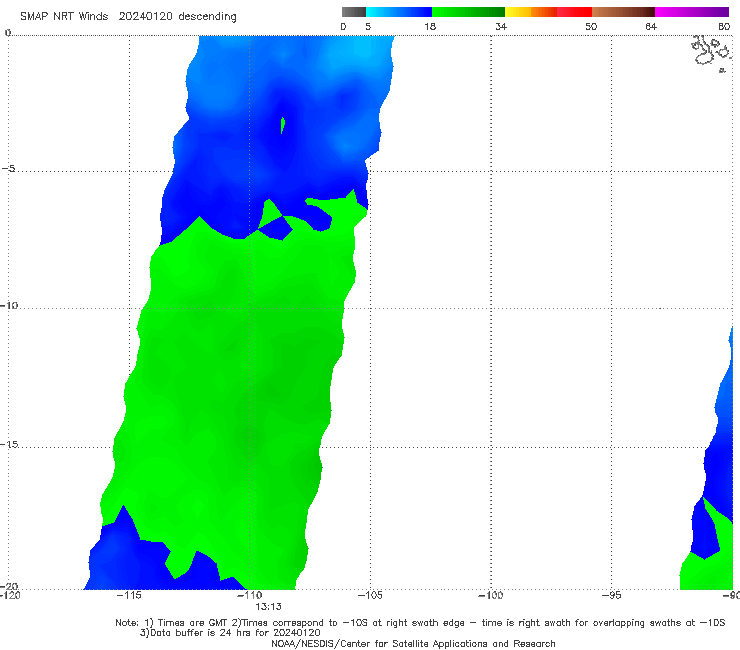Click the '50' label under the color bar
This screenshot has height=650, width=740.
coord(591,26)
